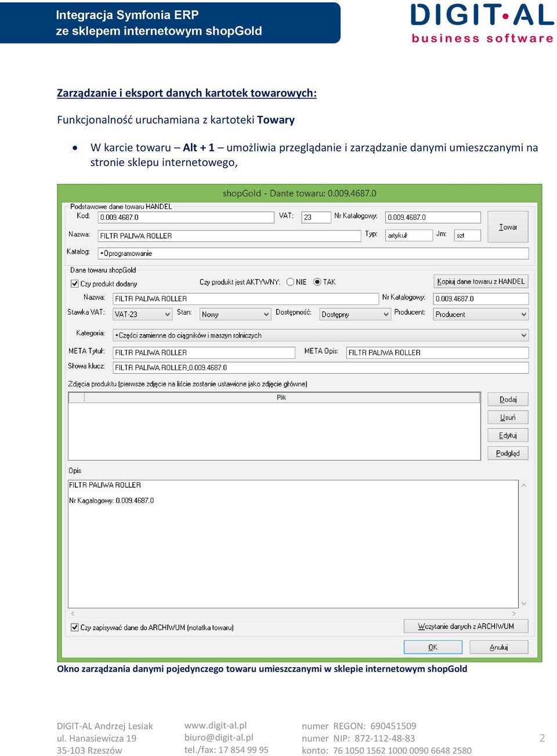The image size is (557, 756).
Task: Click the Edytuj photo button
Action: pos(508,435)
